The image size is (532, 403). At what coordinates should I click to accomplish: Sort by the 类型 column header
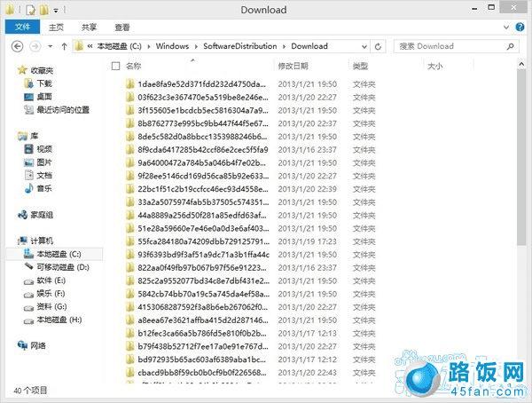click(360, 66)
